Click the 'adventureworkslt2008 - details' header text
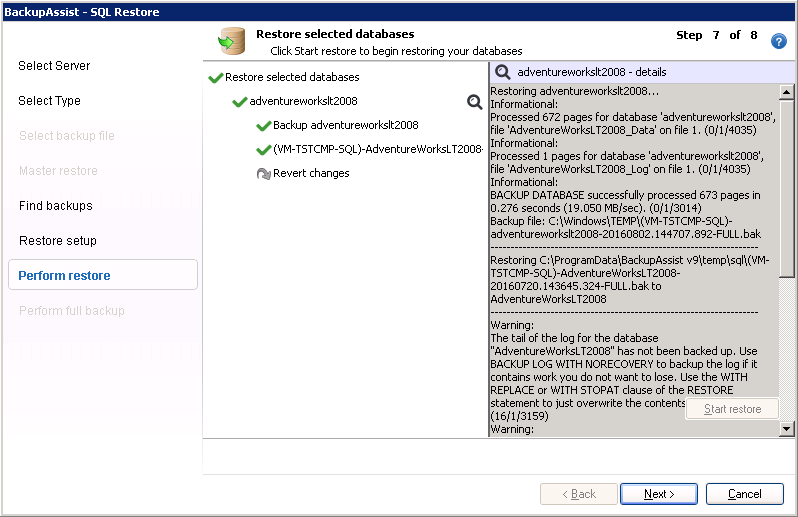This screenshot has height=517, width=798. pos(591,72)
